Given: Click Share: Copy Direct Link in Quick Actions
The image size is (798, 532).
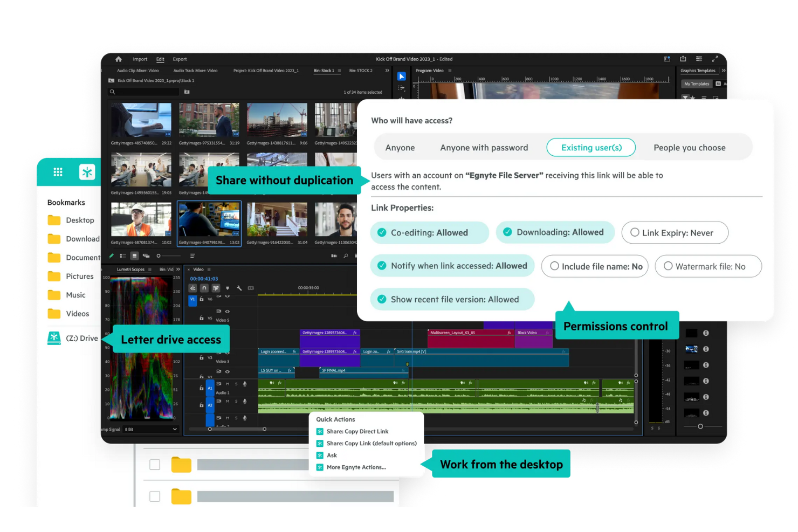Looking at the screenshot, I should tap(357, 431).
